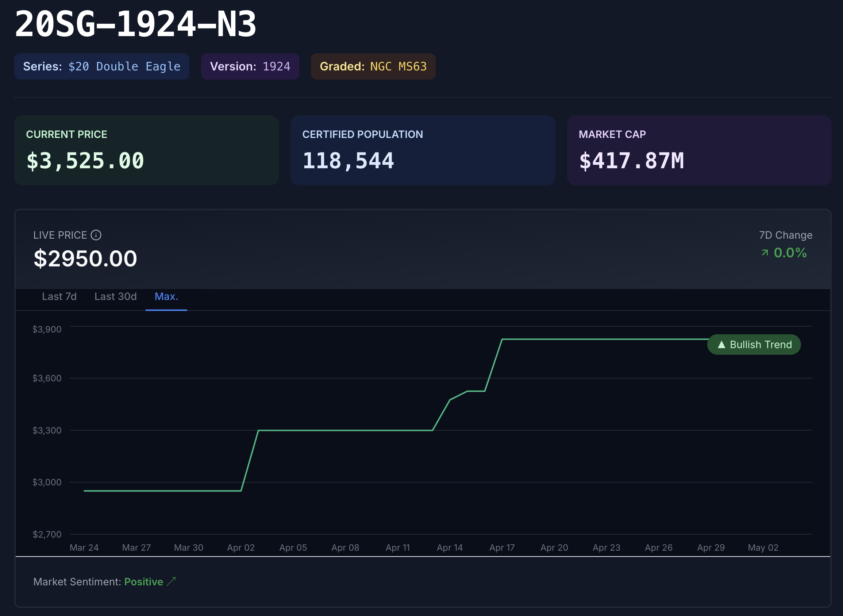Click the Market Cap card

click(x=699, y=150)
